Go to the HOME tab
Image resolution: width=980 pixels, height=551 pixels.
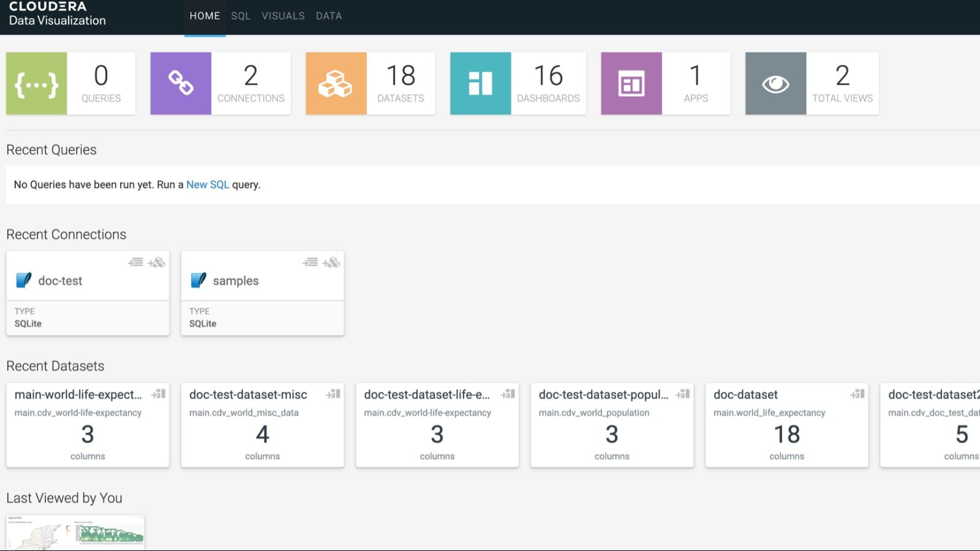click(x=205, y=16)
